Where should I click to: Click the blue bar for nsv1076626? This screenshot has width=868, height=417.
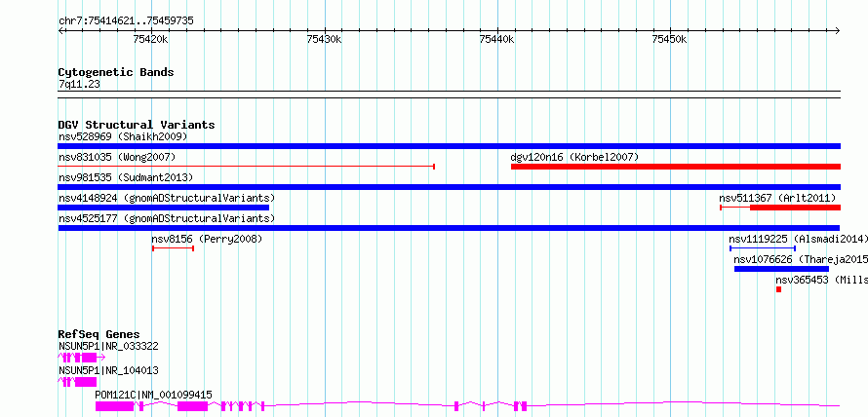(x=781, y=269)
